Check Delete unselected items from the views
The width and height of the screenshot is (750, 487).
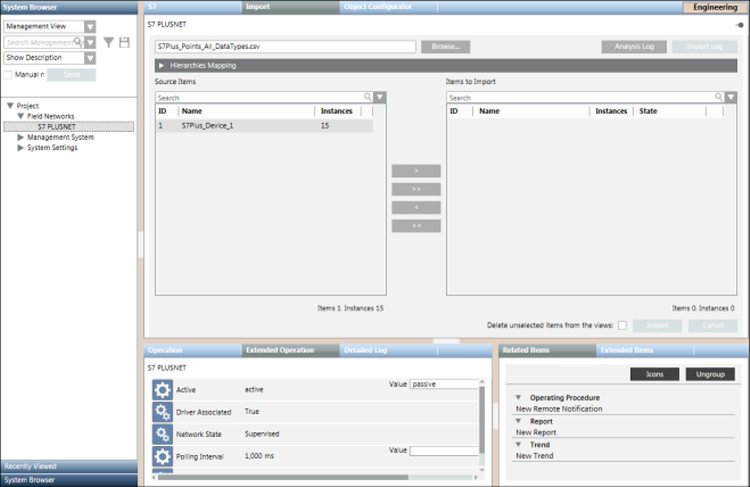[x=622, y=325]
